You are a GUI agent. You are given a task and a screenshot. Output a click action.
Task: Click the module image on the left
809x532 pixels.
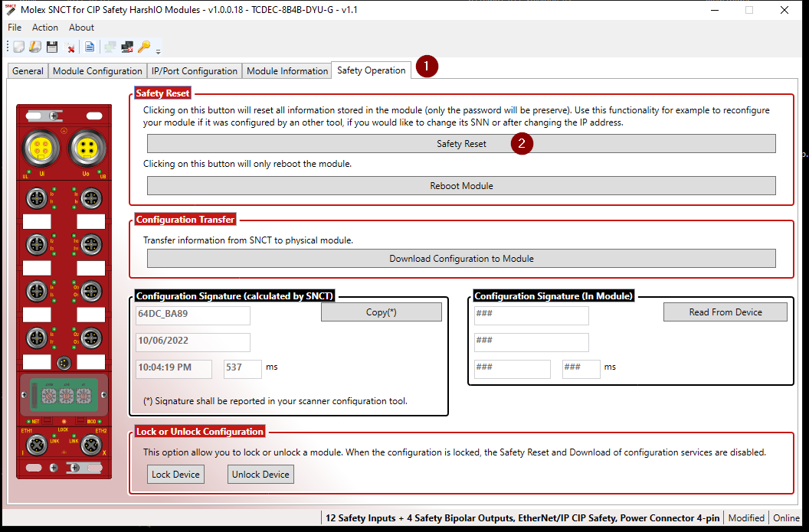tap(64, 292)
